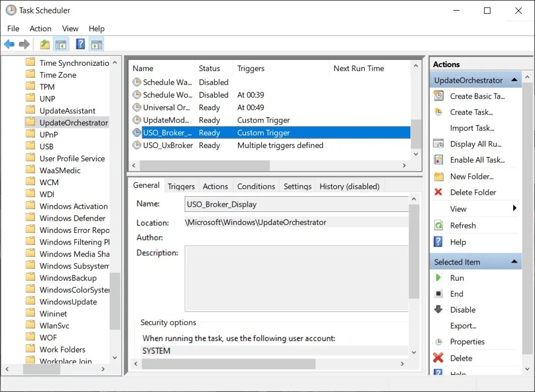Collapse the UpdateOrchestrator actions section
Screen dimensions: 535x392
click(514, 80)
